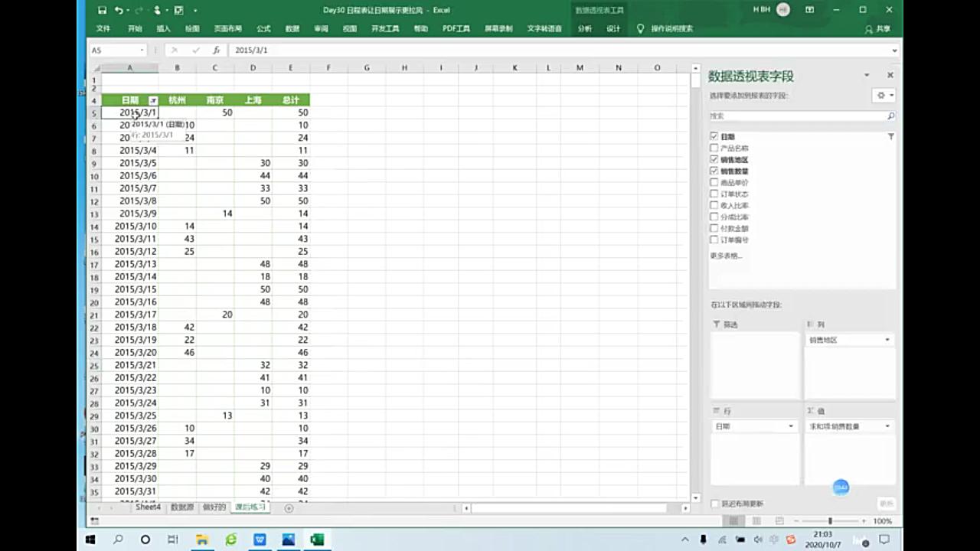This screenshot has height=551, width=980.
Task: Uncheck the 日期 field checkbox
Action: (x=714, y=136)
